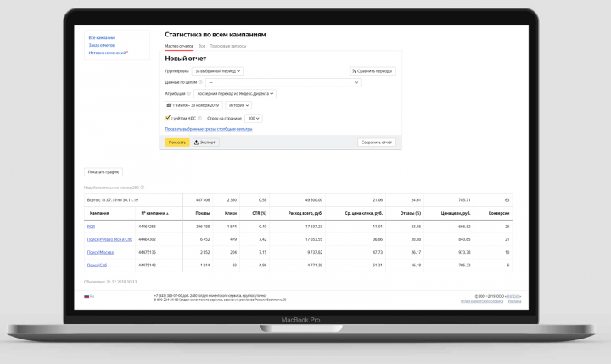Click total impressions value 407 406
Viewport: 611px width, 364px height.
coord(203,200)
